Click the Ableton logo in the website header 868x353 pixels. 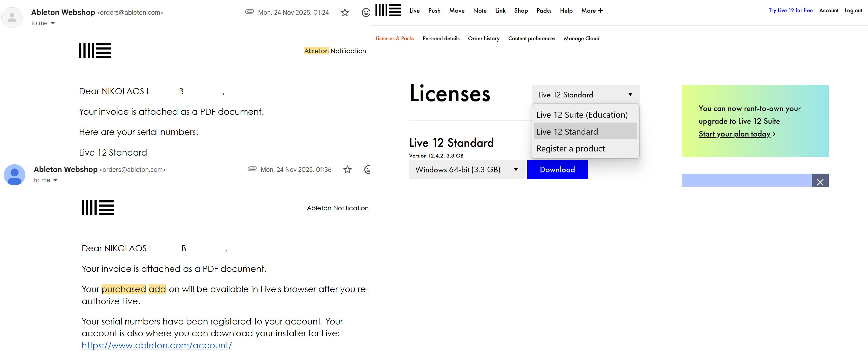388,11
